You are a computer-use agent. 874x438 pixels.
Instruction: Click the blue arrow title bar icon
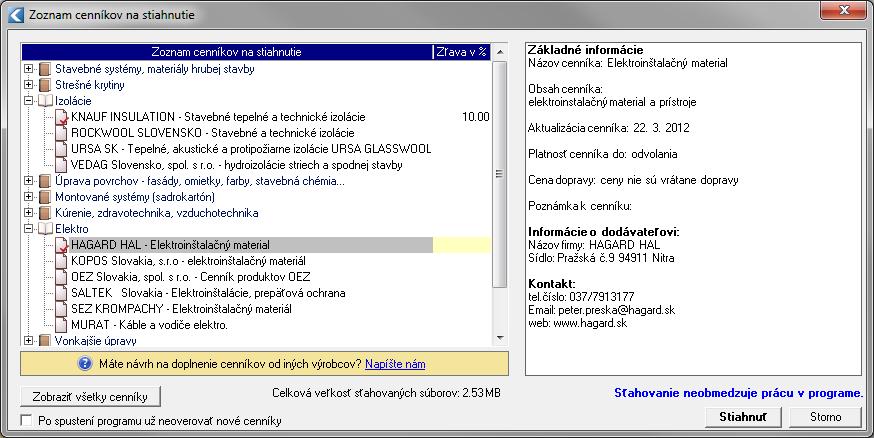point(16,14)
